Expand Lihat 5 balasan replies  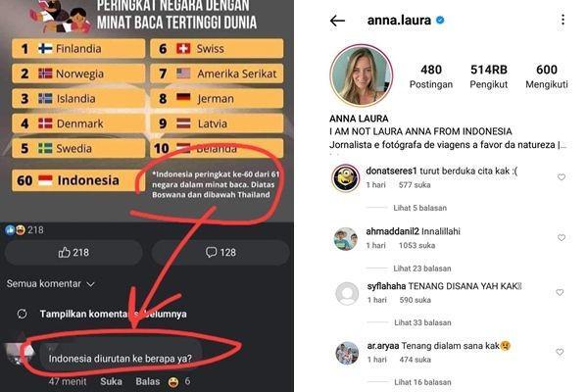coord(419,208)
